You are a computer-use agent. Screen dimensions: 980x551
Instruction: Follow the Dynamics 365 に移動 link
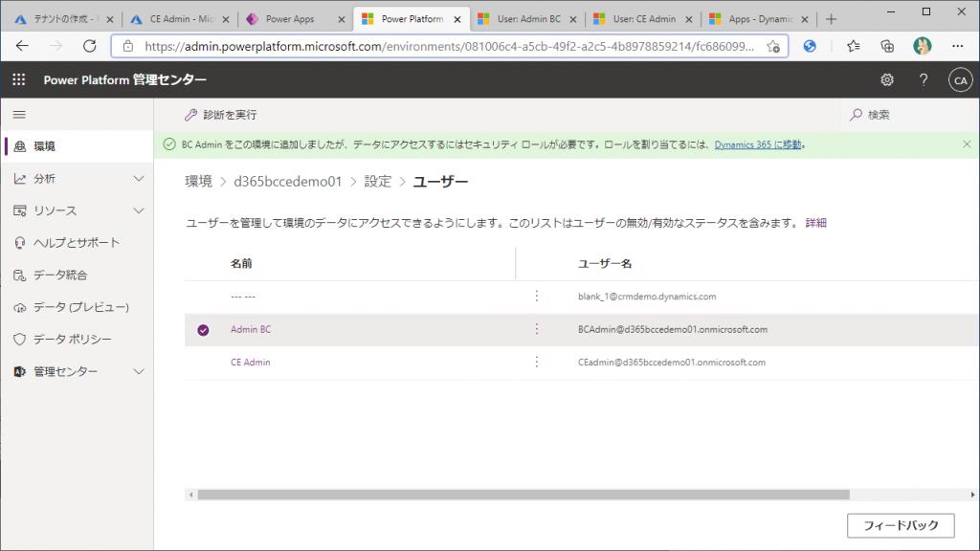758,144
